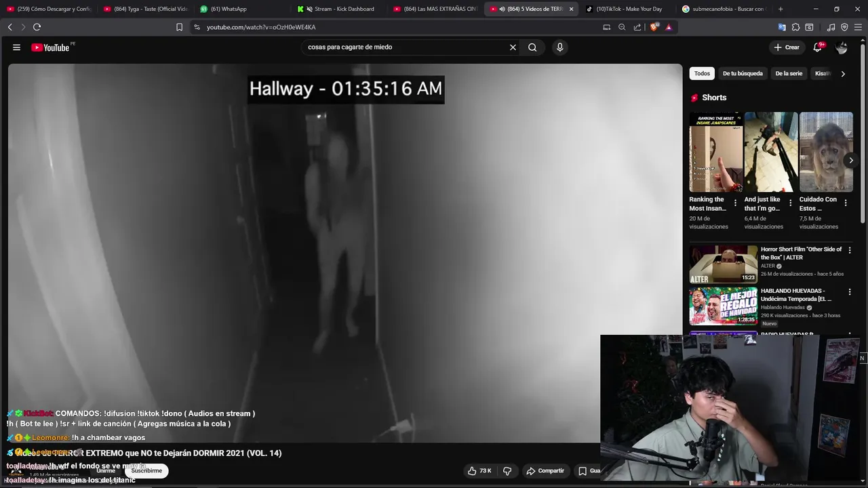Screen dimensions: 868x488
Task: Install or cast page icon in address bar
Action: click(606, 27)
